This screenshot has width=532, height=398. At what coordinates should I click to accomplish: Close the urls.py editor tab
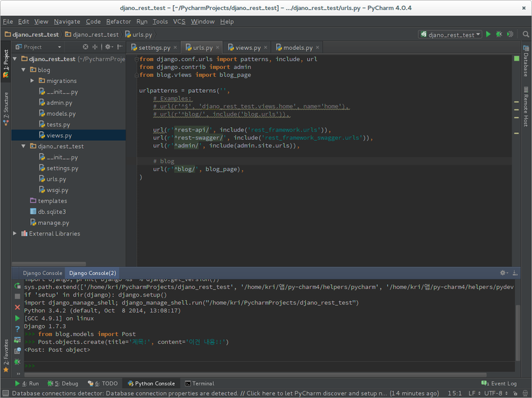[x=218, y=47]
